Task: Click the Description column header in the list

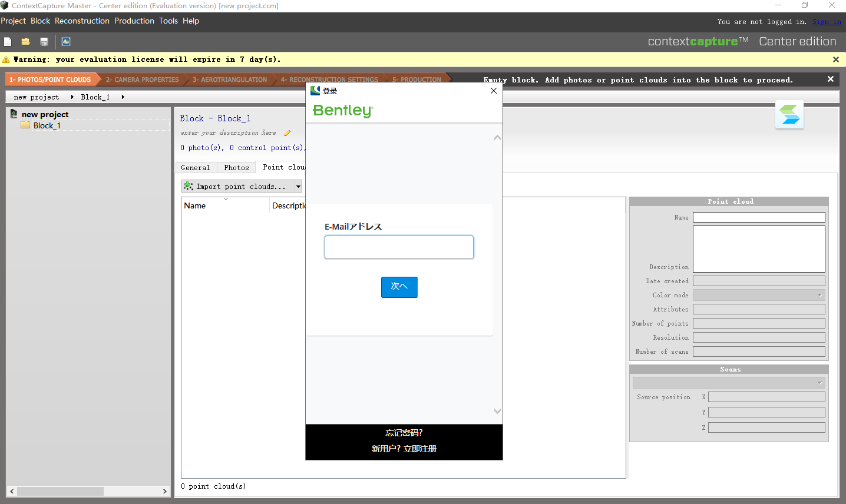Action: click(288, 205)
